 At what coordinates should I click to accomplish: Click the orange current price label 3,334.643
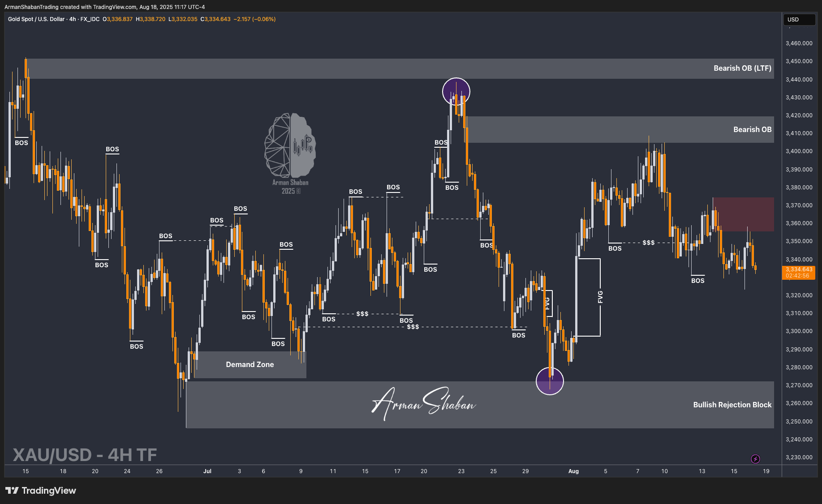point(799,269)
